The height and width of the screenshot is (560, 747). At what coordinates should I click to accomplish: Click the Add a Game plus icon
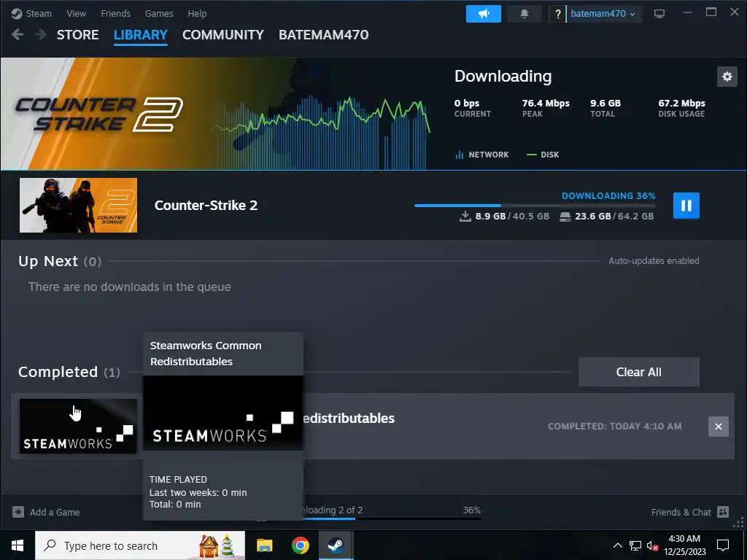18,512
